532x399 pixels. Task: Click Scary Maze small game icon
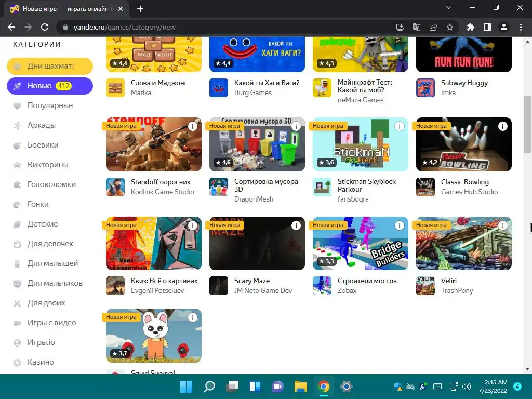click(219, 286)
